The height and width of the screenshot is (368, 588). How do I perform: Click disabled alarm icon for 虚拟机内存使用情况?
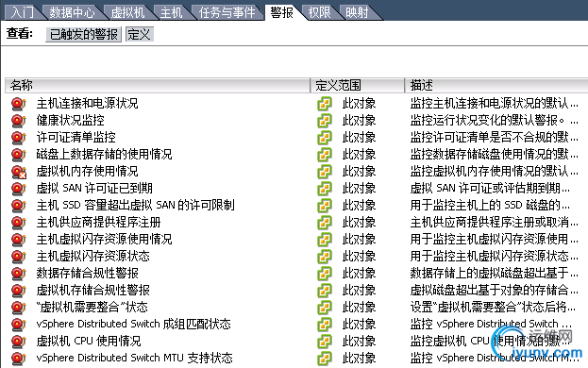pos(18,172)
